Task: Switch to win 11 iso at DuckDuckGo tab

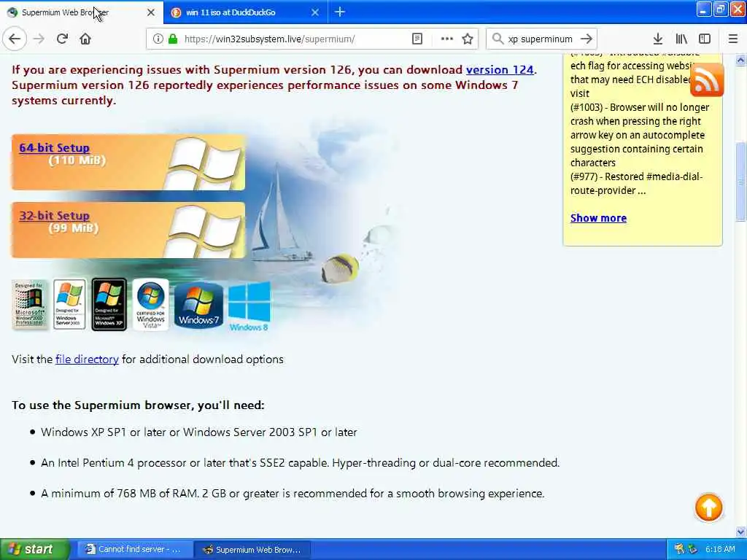Action: coord(245,12)
